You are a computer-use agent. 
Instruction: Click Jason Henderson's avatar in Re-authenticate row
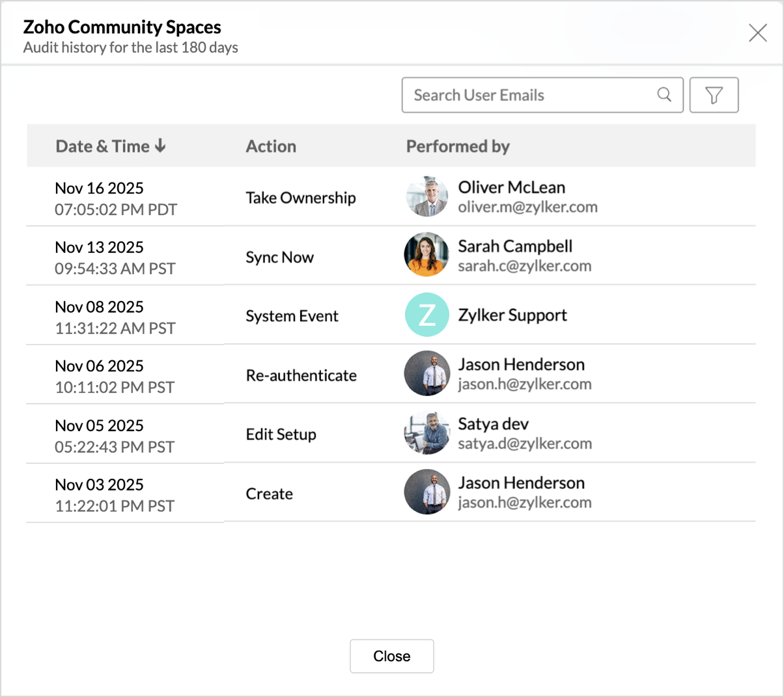point(427,374)
